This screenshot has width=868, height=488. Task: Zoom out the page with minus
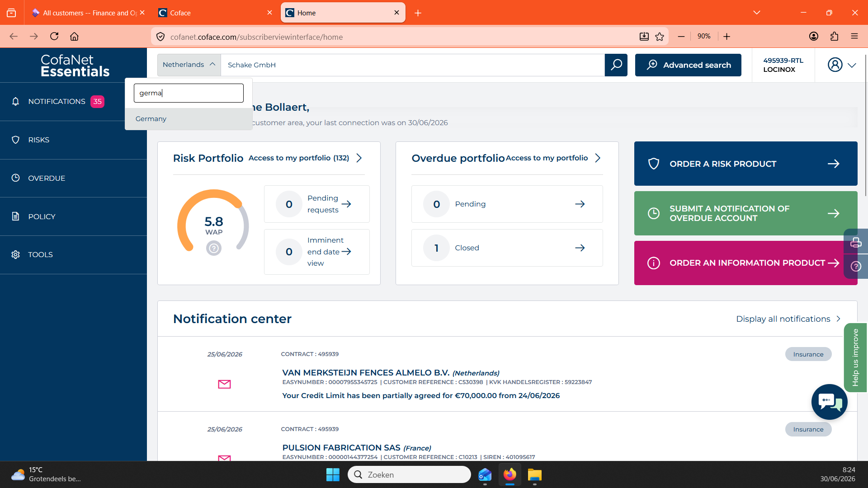pos(681,37)
